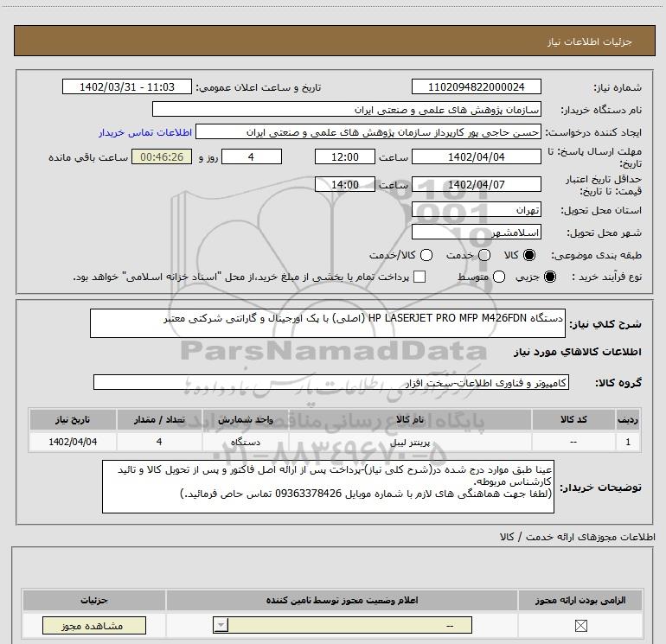Click the 1402/04/04 need date table cell
This screenshot has width=666, height=644.
[x=73, y=442]
